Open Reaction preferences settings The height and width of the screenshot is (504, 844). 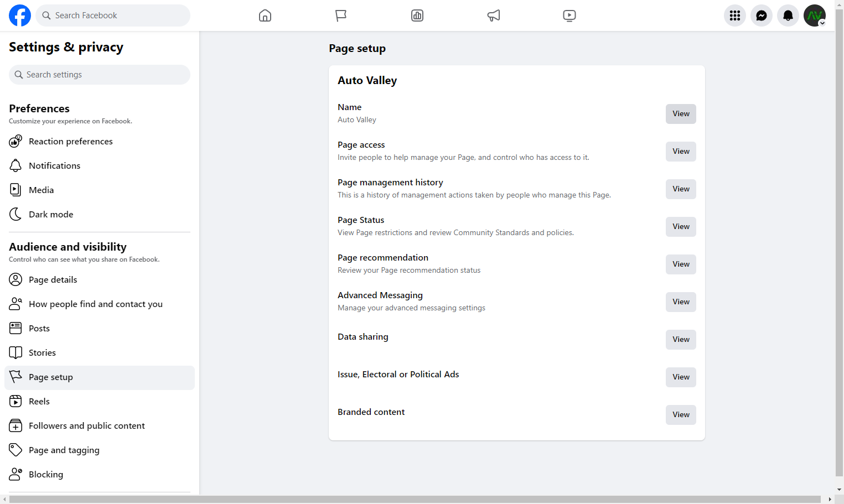pyautogui.click(x=100, y=141)
